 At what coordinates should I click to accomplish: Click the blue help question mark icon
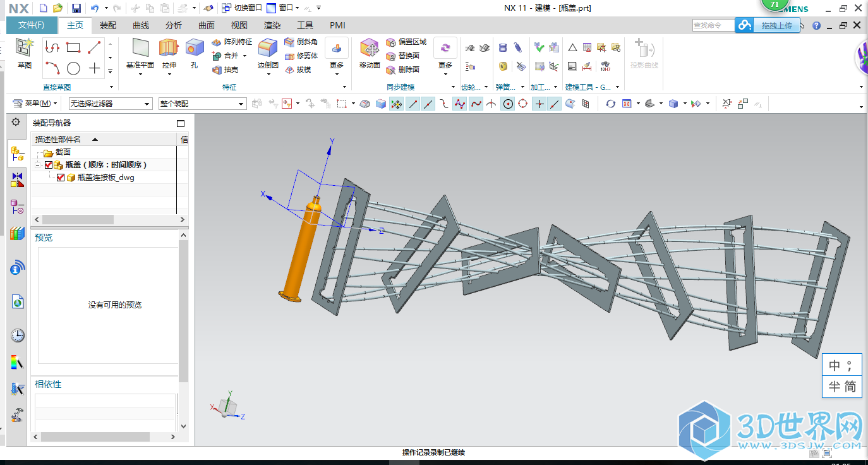tap(816, 26)
